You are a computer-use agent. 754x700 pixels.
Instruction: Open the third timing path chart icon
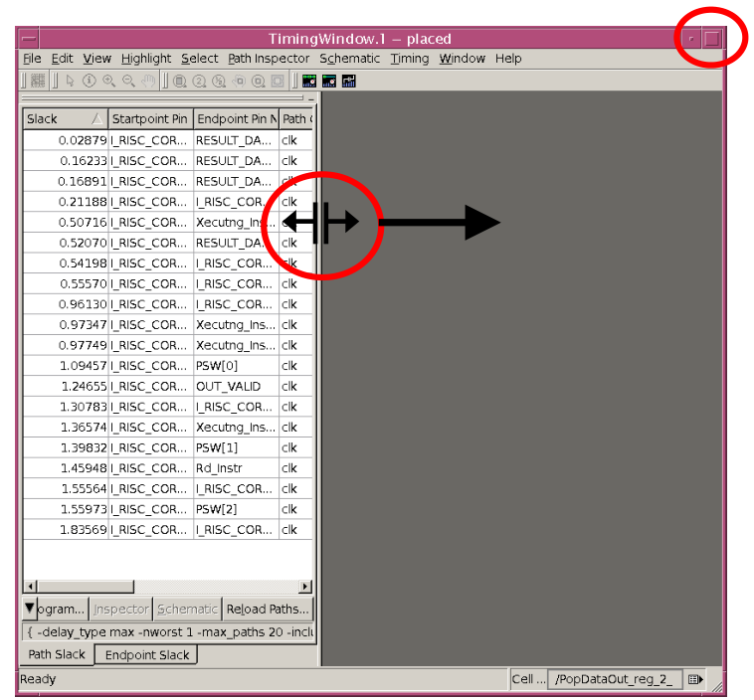coord(348,82)
